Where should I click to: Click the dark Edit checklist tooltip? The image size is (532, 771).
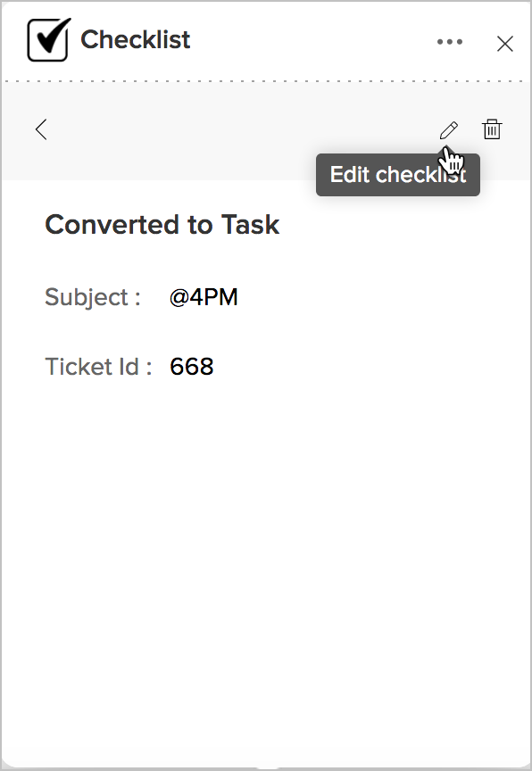(x=398, y=175)
